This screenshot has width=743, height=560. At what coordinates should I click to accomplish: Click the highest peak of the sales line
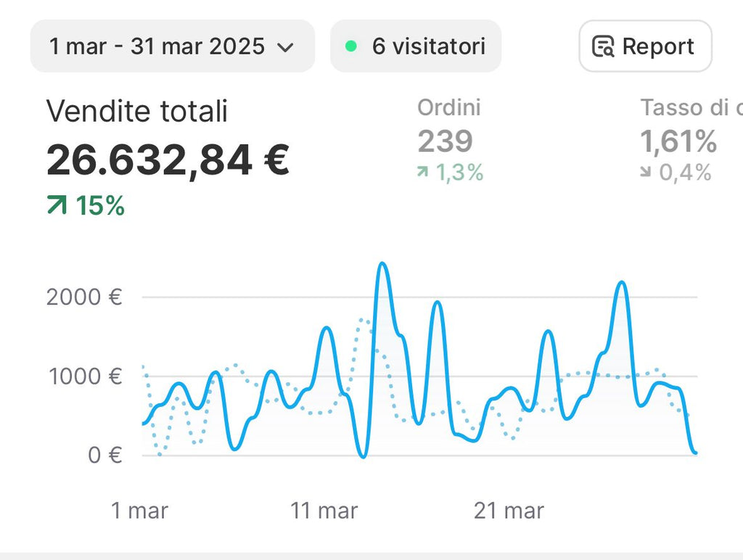[382, 264]
